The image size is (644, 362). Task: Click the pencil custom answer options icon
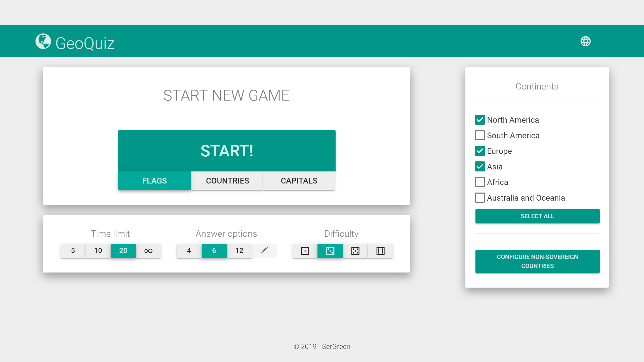pyautogui.click(x=264, y=251)
